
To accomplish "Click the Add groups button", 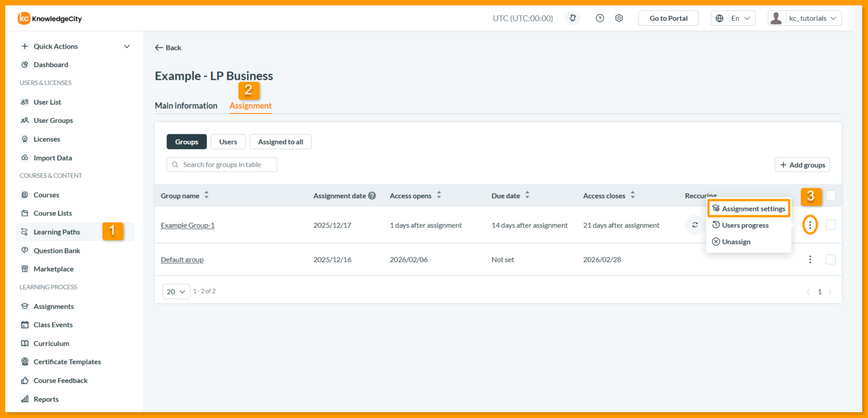I will click(x=802, y=165).
